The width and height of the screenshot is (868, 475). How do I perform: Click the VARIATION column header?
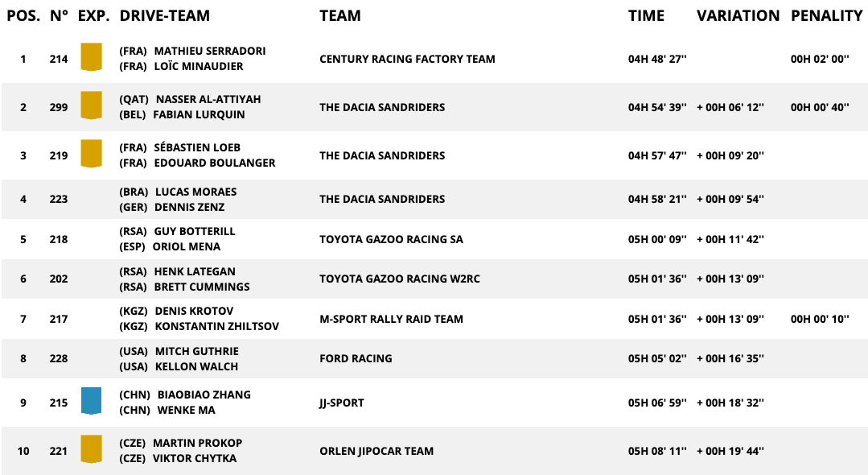pyautogui.click(x=738, y=15)
